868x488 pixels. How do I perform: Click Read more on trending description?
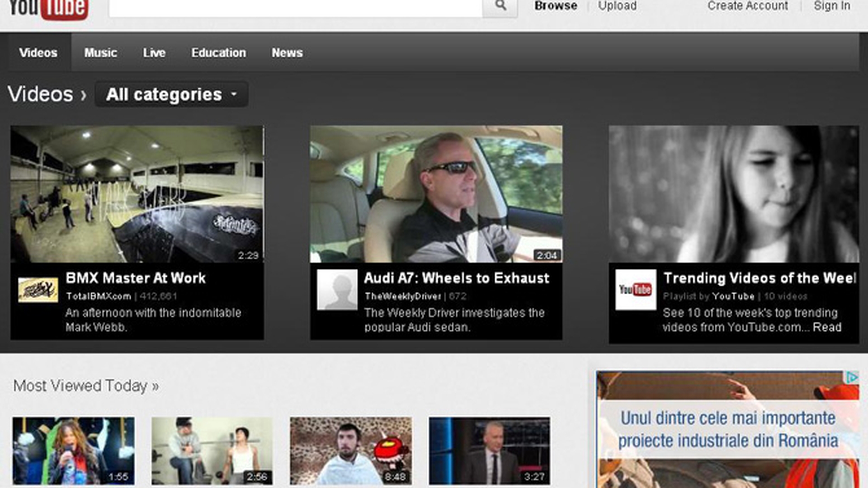827,327
